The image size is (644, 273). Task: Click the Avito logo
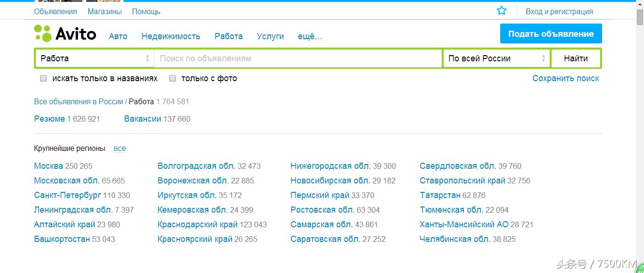tap(65, 33)
